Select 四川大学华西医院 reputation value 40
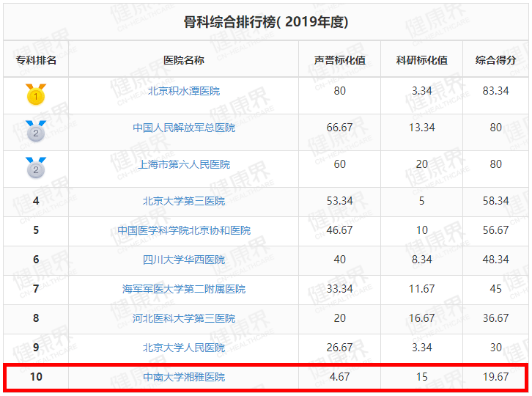The height and width of the screenshot is (396, 532). (x=339, y=260)
